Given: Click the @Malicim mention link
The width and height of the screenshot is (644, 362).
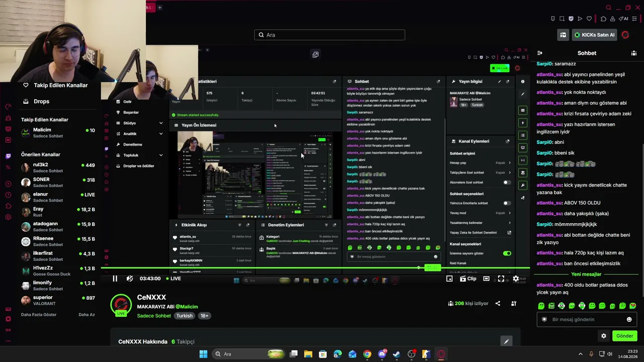Looking at the screenshot, I should (x=187, y=307).
